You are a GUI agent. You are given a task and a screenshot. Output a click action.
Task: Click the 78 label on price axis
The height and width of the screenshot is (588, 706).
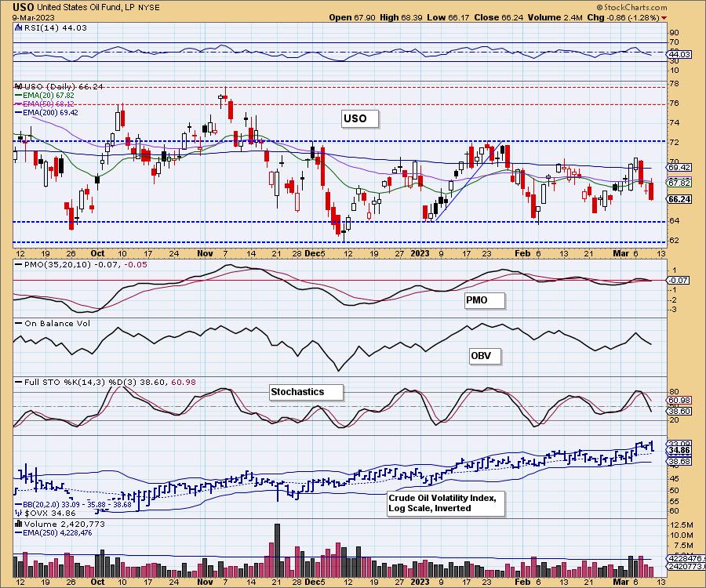point(674,84)
